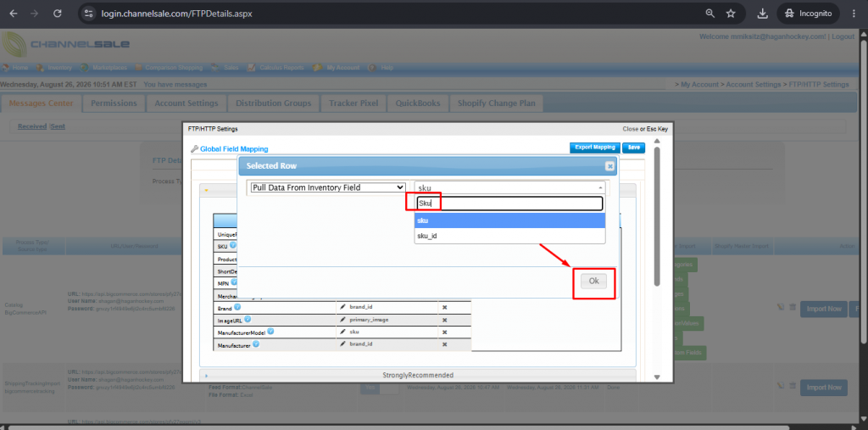The width and height of the screenshot is (868, 430).
Task: Bookmark this page with the star icon
Action: click(731, 14)
